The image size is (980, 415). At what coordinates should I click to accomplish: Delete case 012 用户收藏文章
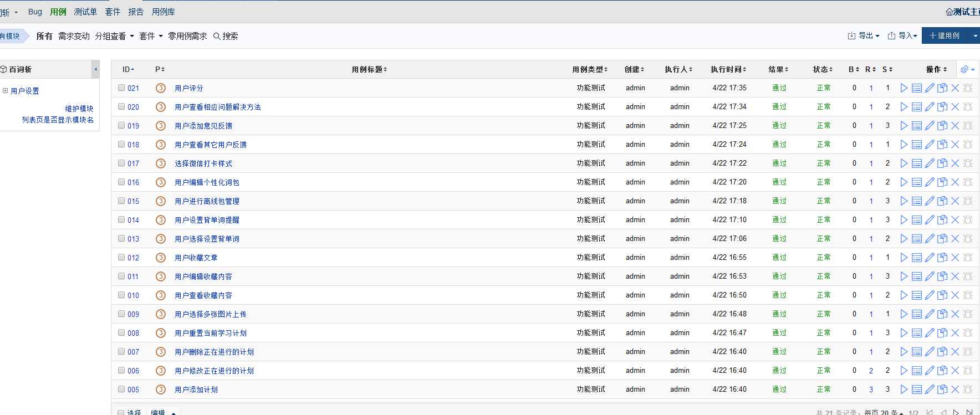pos(955,258)
